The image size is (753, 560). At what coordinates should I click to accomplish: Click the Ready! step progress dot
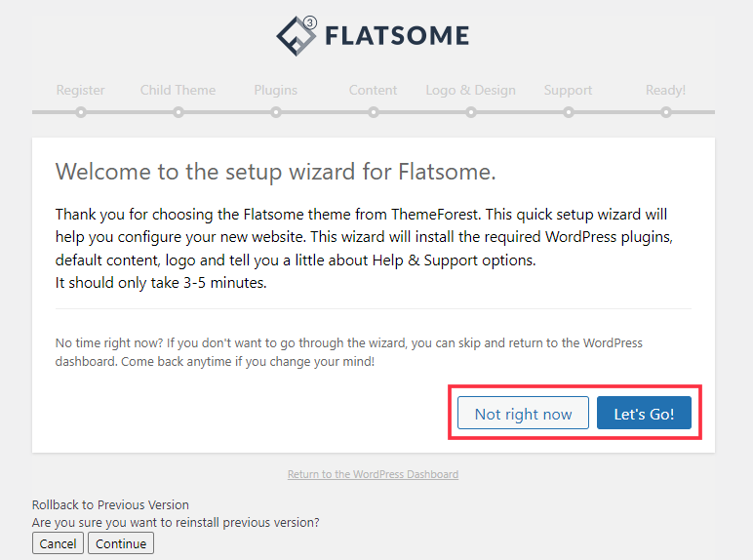coord(666,112)
